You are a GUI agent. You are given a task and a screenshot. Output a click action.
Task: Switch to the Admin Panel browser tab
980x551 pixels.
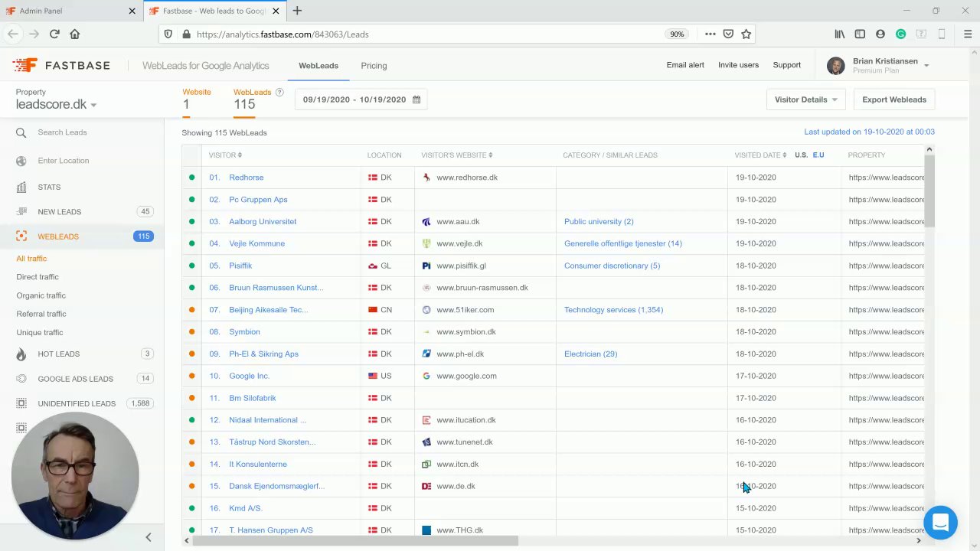(71, 11)
